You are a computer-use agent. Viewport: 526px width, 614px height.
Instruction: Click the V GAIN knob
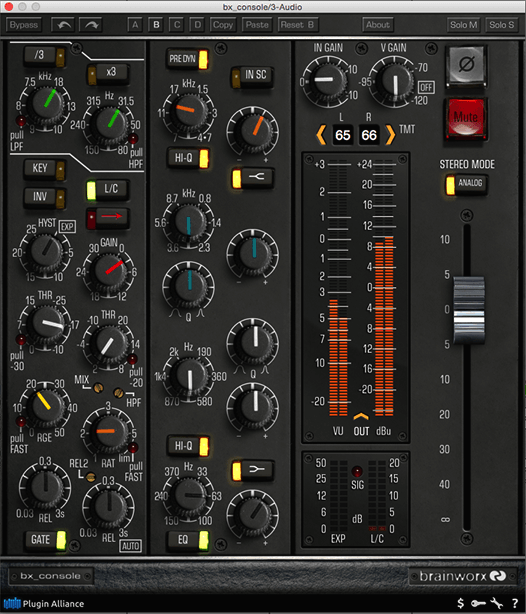[395, 81]
